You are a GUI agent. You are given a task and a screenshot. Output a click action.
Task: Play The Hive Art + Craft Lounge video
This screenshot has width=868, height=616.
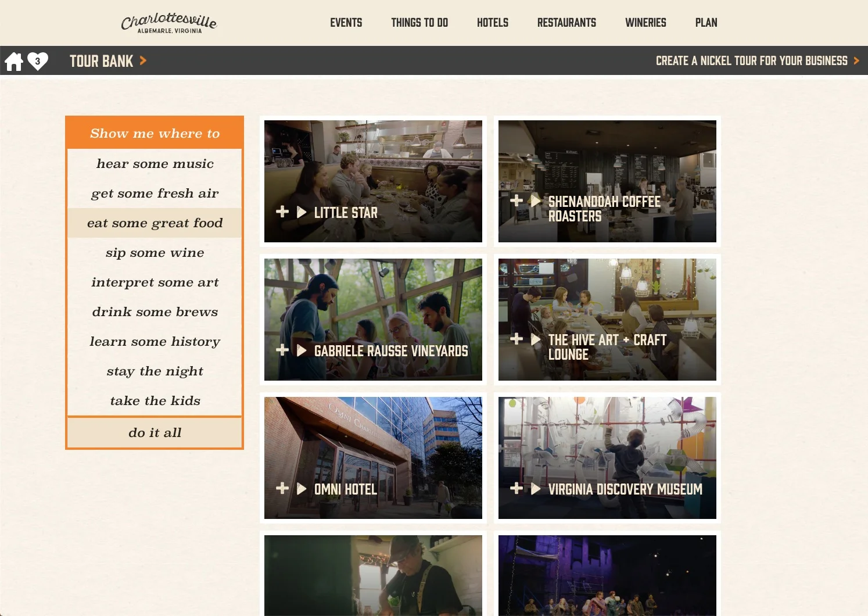(536, 339)
